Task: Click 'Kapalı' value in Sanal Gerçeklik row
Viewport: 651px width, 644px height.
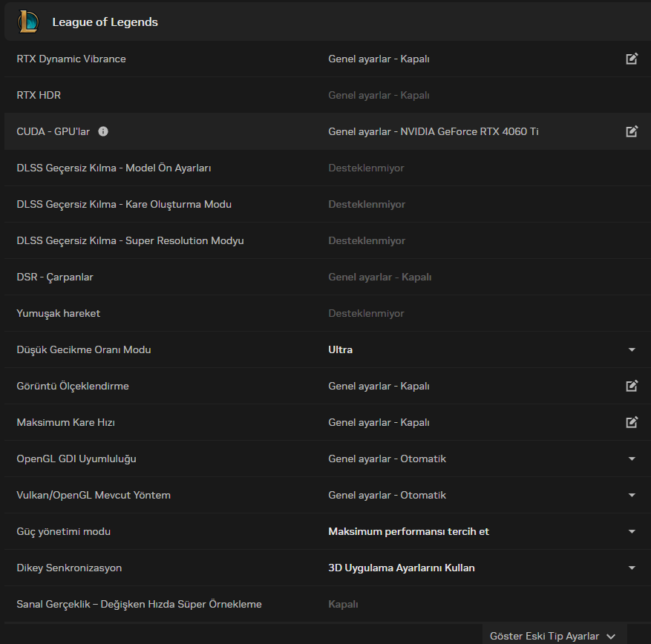Action: pos(343,604)
